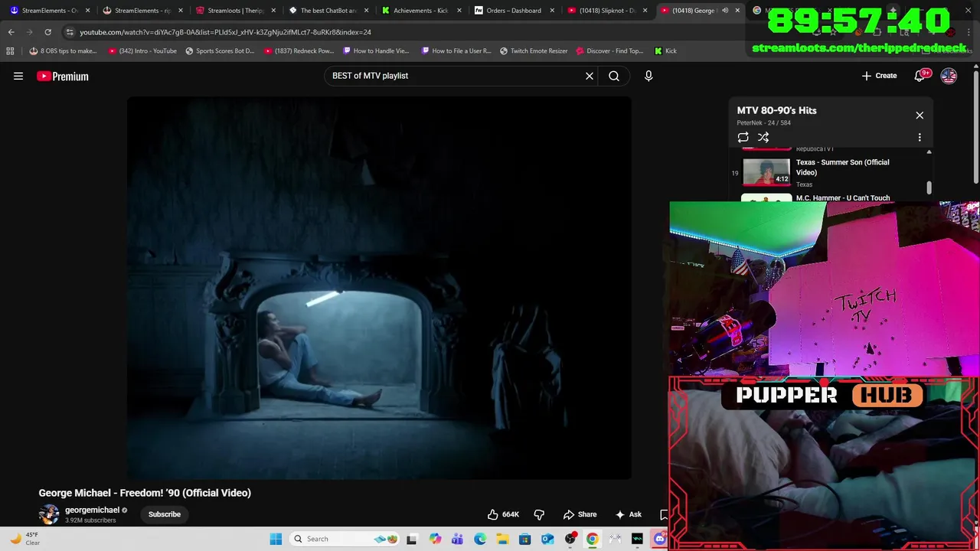980x551 pixels.
Task: Open the weather widget showing 45°F Clear
Action: click(x=24, y=539)
